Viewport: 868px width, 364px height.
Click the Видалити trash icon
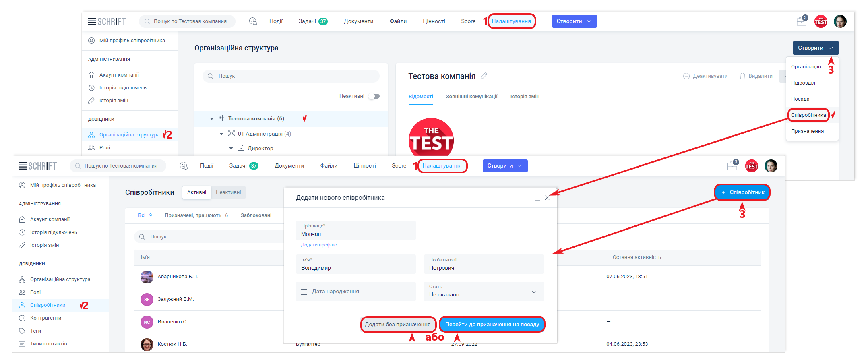(742, 76)
